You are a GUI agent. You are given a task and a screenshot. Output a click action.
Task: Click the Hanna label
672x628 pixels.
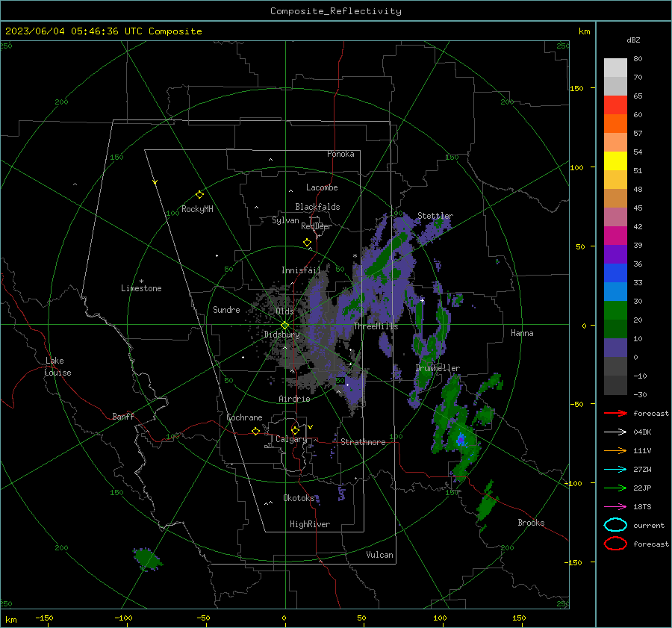coord(522,333)
